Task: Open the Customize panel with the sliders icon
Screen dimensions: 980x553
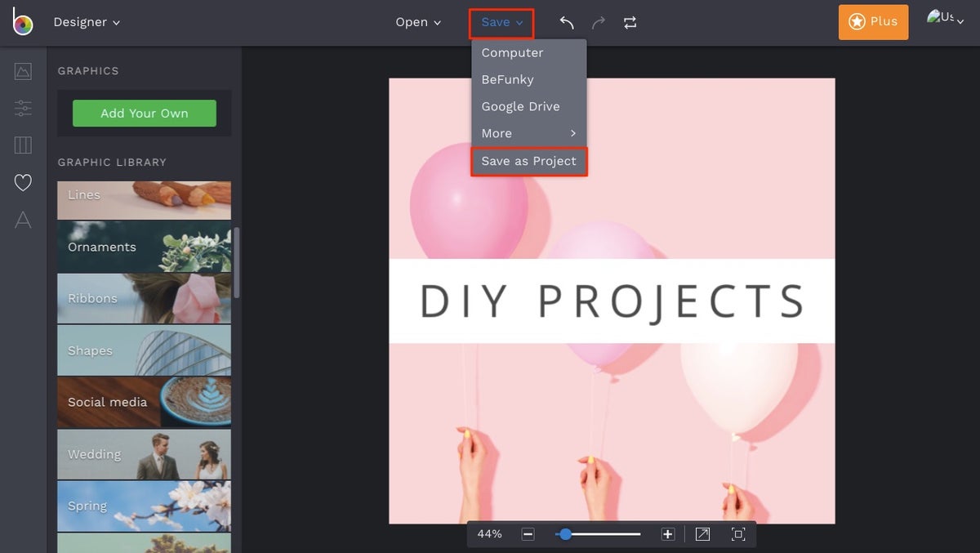Action: click(x=23, y=108)
